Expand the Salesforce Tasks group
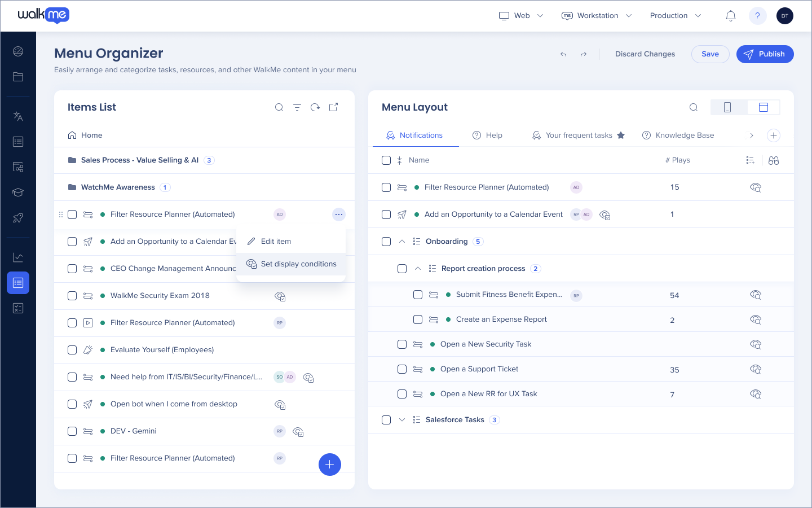Viewport: 812px width, 508px height. tap(402, 420)
